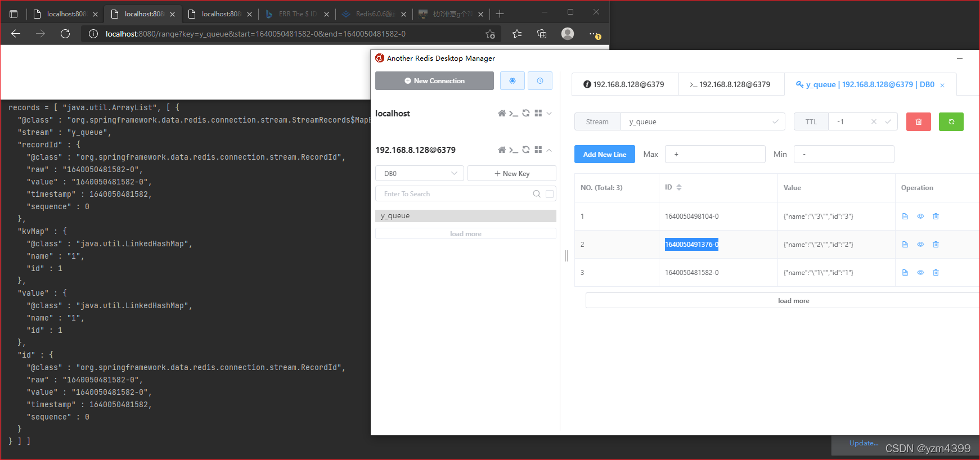The width and height of the screenshot is (980, 460).
Task: Switch to the info 192.168.8.128@6379 tab
Action: (624, 84)
